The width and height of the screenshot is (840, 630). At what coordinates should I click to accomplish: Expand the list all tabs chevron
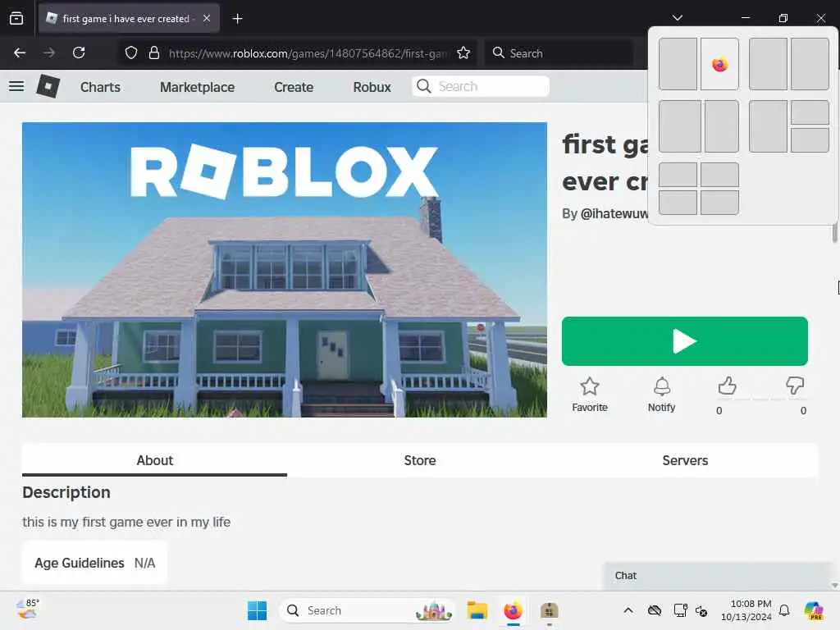(677, 18)
